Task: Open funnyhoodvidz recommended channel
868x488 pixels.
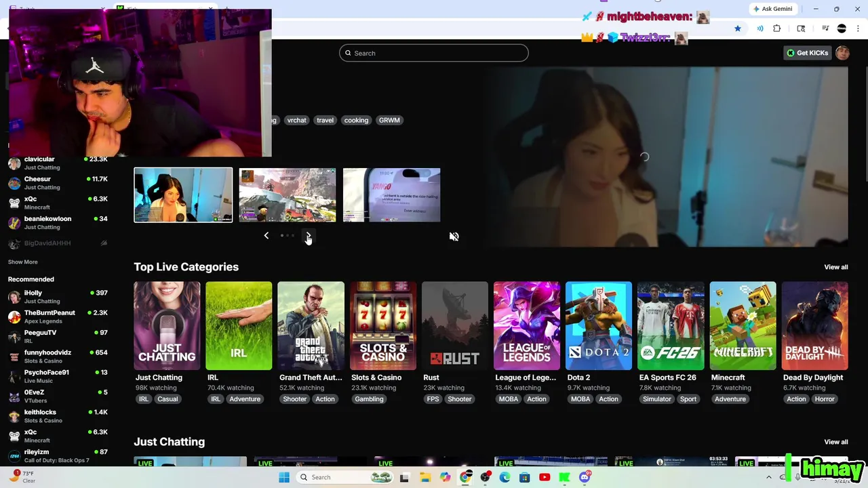Action: [x=58, y=357]
